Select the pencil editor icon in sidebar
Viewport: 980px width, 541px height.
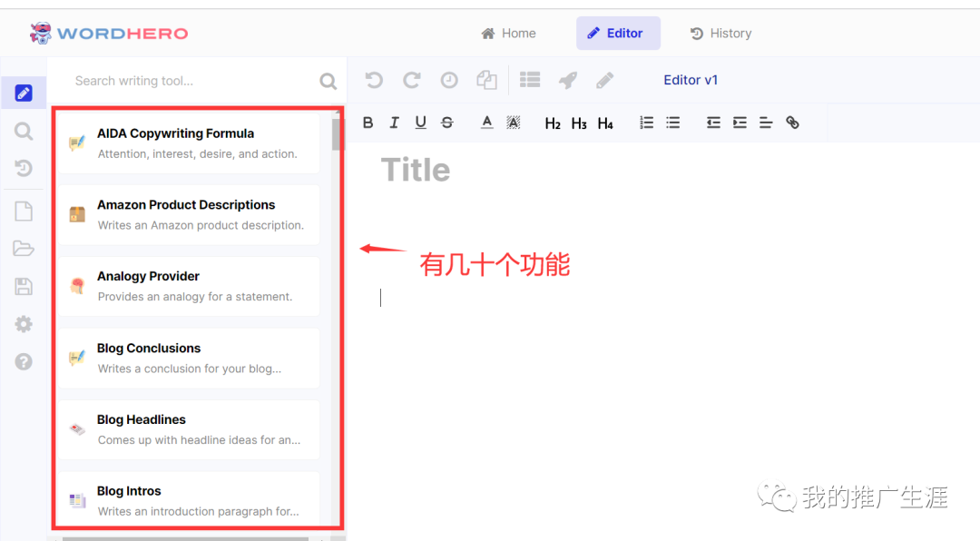(23, 93)
